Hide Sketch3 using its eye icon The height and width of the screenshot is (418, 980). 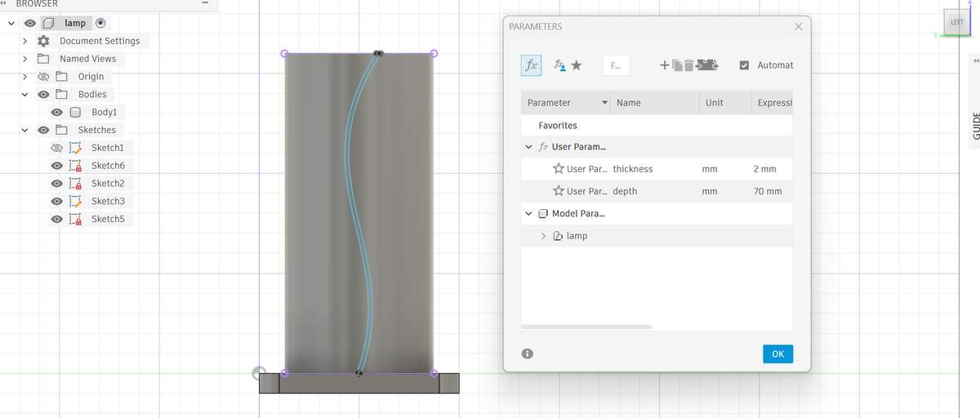pos(57,201)
